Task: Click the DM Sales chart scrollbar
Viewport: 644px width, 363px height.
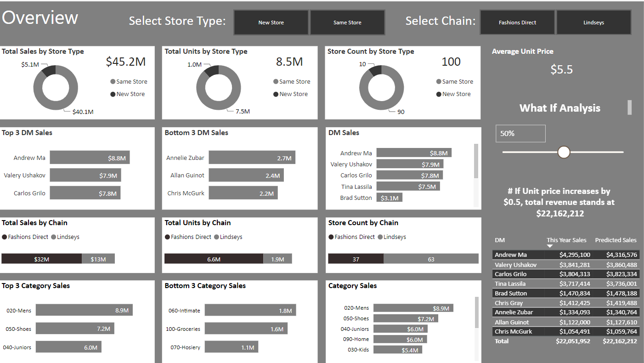Action: click(x=476, y=161)
